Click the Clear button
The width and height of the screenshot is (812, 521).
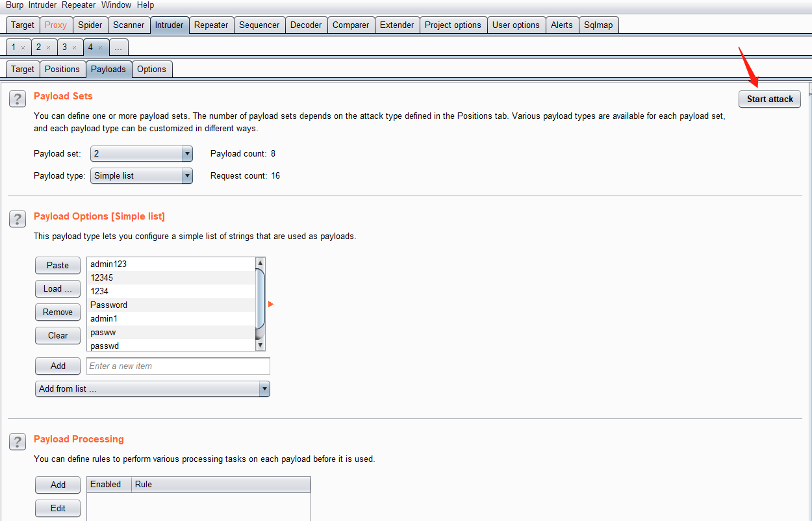(x=58, y=335)
